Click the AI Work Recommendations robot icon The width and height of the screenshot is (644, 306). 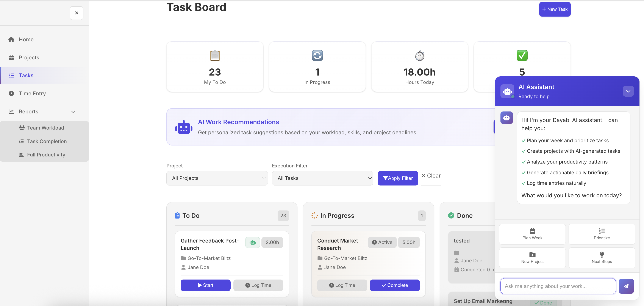[184, 127]
